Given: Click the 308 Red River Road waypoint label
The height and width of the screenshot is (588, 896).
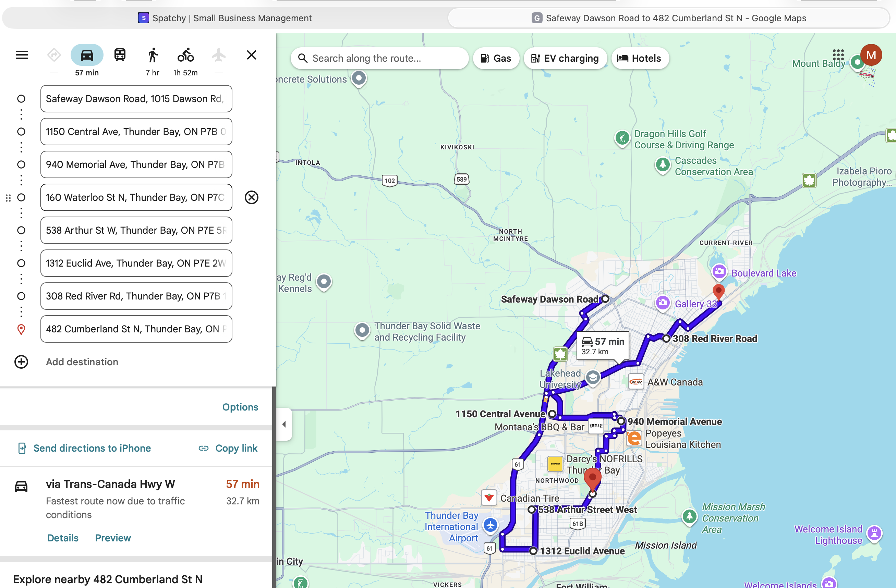Looking at the screenshot, I should pos(715,339).
